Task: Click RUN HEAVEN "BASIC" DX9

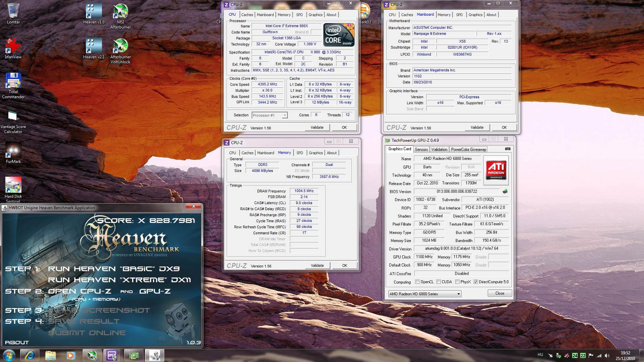Action: (114, 269)
